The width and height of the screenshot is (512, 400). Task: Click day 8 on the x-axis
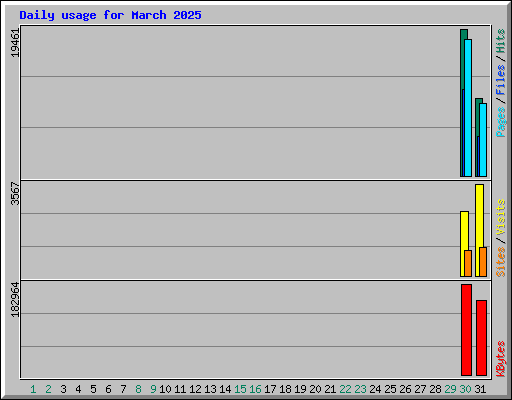[138, 389]
